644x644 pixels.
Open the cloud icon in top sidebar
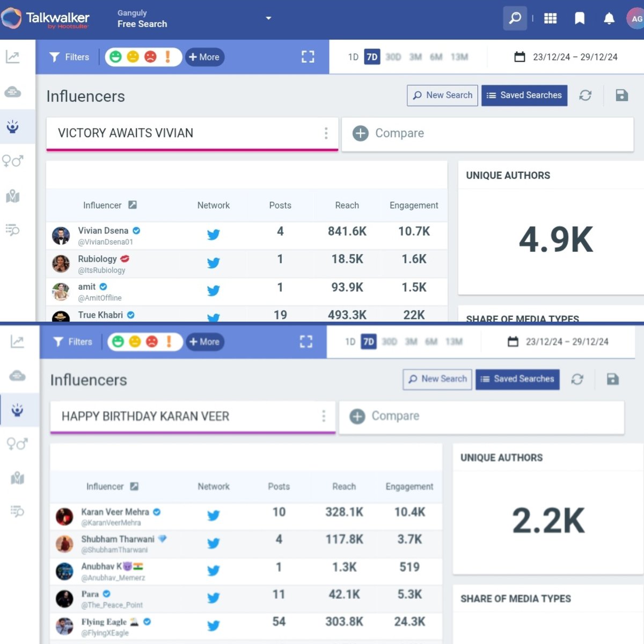click(13, 92)
